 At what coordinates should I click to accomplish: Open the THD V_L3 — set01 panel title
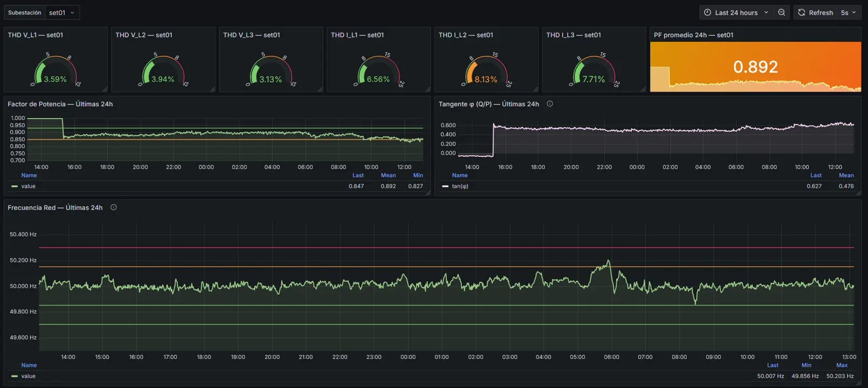(x=252, y=35)
